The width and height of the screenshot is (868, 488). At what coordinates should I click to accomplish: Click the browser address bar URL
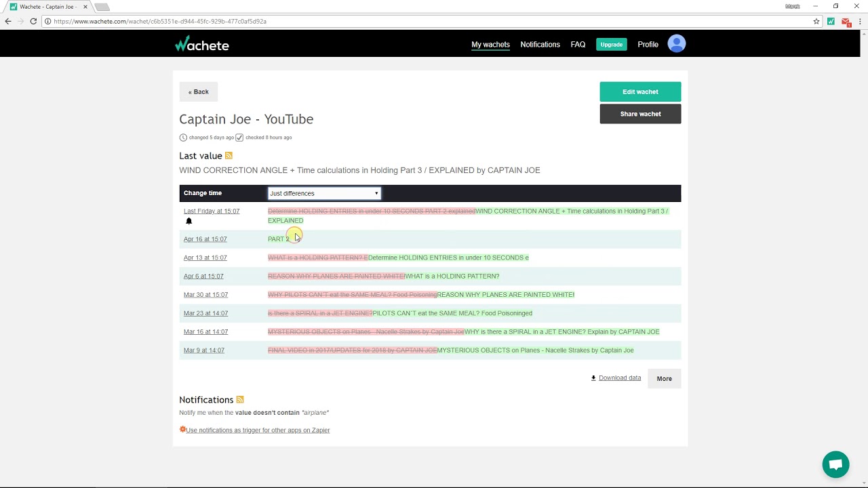(x=160, y=21)
